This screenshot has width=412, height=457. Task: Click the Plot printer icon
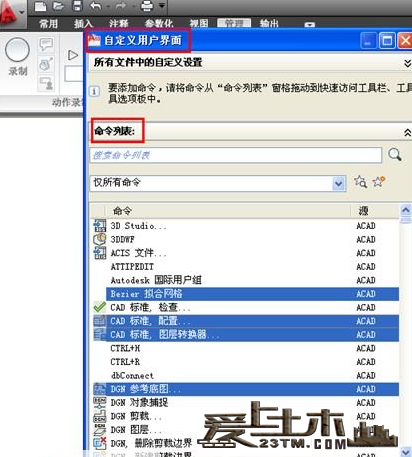[x=147, y=6]
